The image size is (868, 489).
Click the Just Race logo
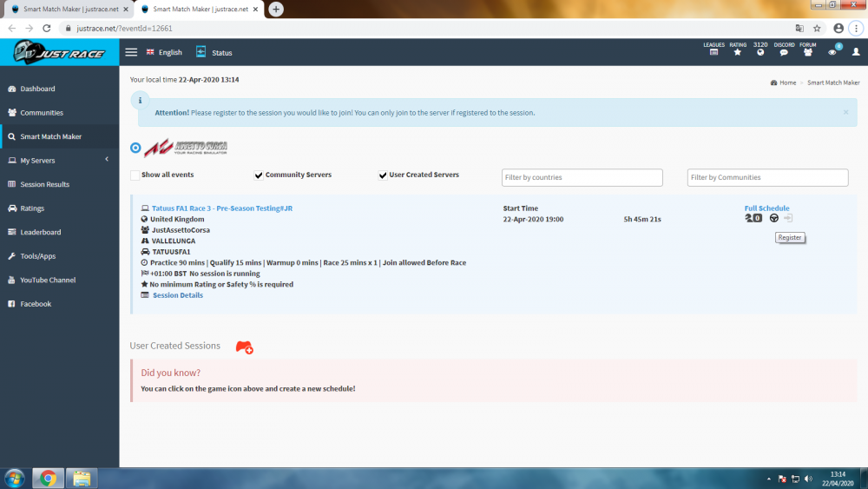coord(59,53)
